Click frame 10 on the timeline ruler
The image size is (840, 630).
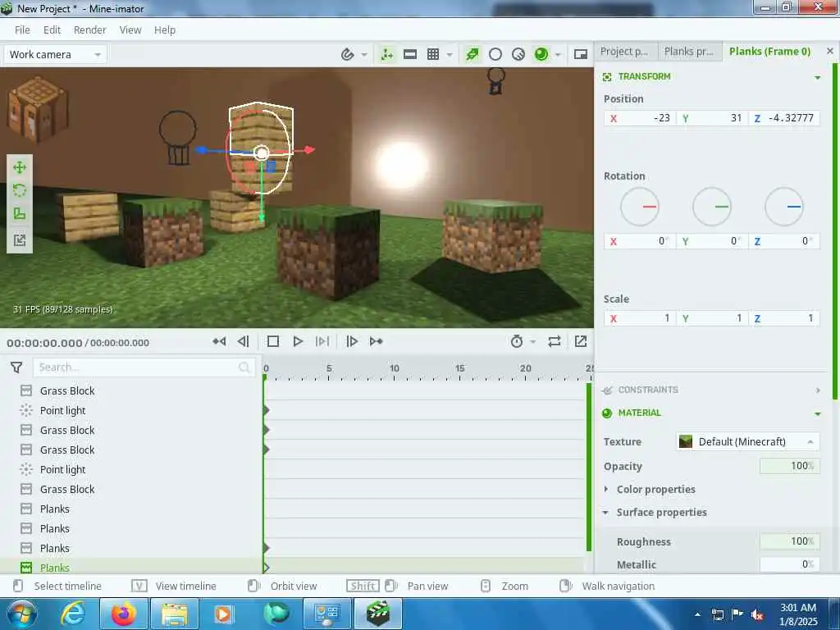coord(395,369)
